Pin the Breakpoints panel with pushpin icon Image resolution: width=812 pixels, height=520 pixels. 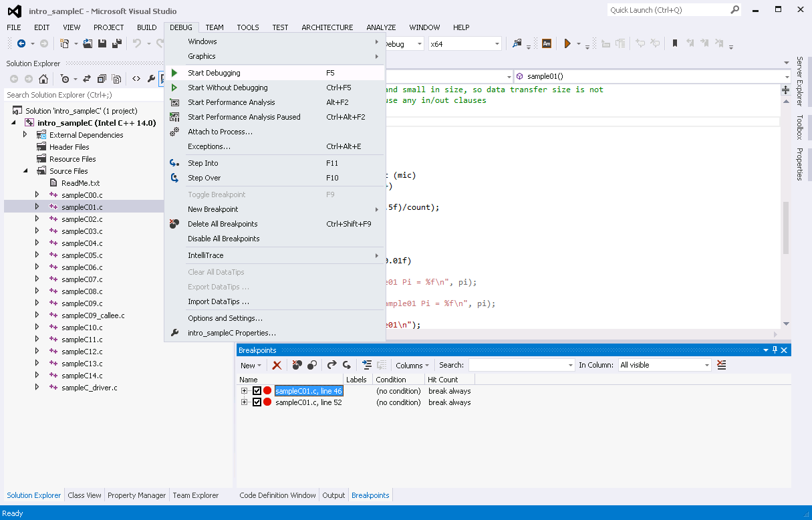[775, 350]
